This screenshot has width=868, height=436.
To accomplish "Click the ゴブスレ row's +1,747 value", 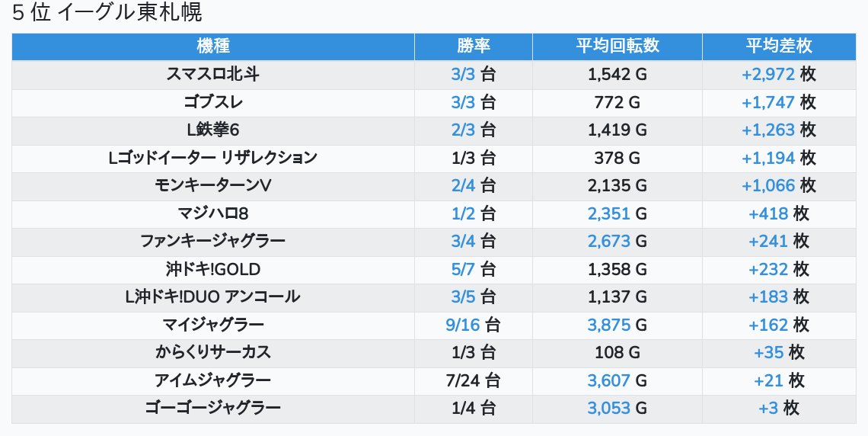I will click(x=768, y=102).
